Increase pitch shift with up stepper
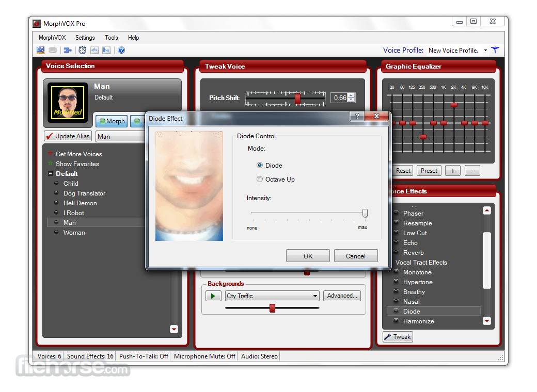The height and width of the screenshot is (392, 537). click(x=352, y=95)
